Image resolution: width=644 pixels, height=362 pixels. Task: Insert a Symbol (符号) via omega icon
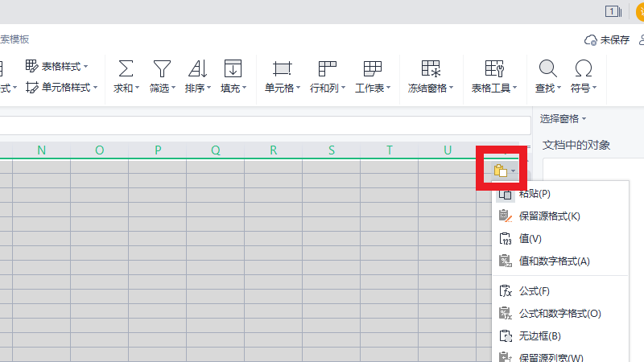(x=583, y=68)
